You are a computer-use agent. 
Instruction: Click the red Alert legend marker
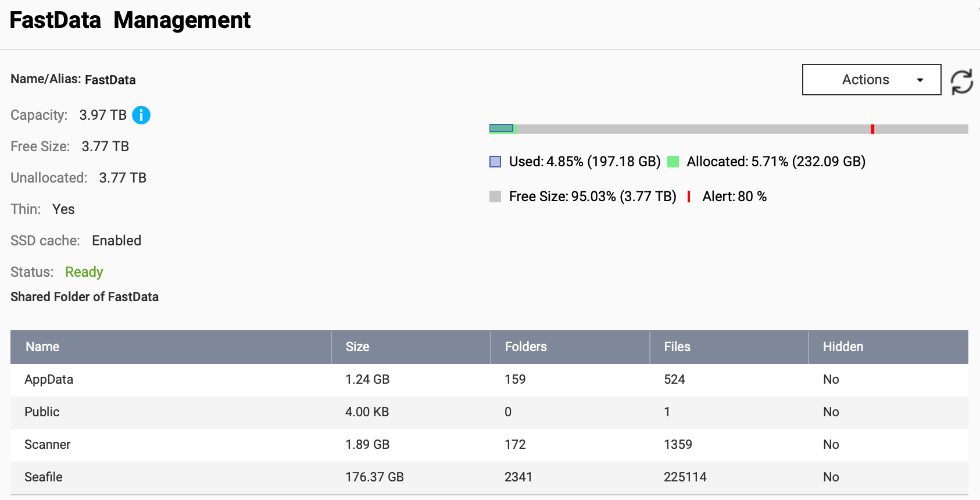pos(689,197)
